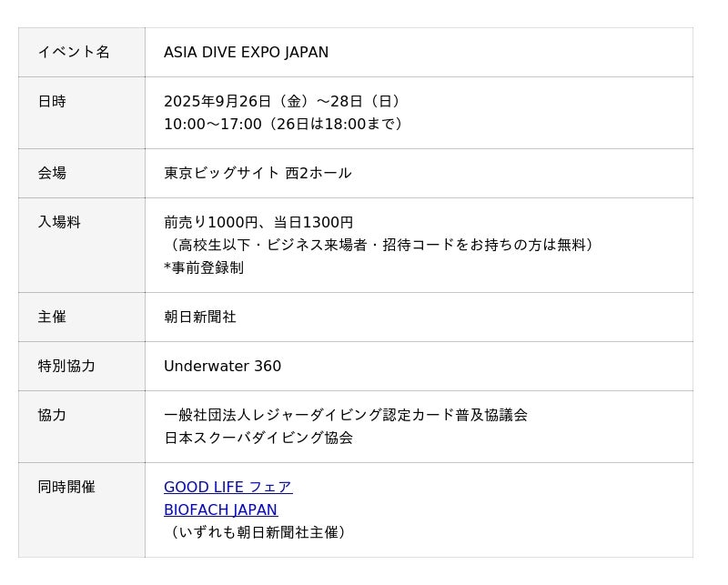Click the 主催 row header

coord(52,318)
